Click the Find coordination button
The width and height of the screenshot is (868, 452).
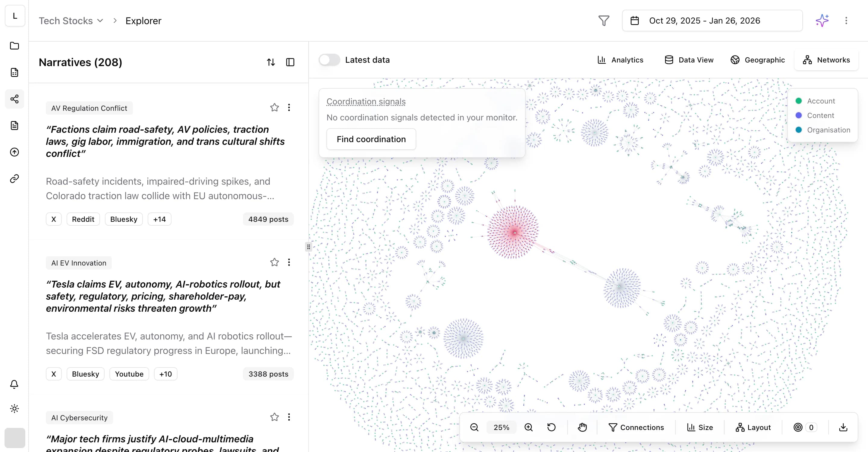click(x=371, y=139)
